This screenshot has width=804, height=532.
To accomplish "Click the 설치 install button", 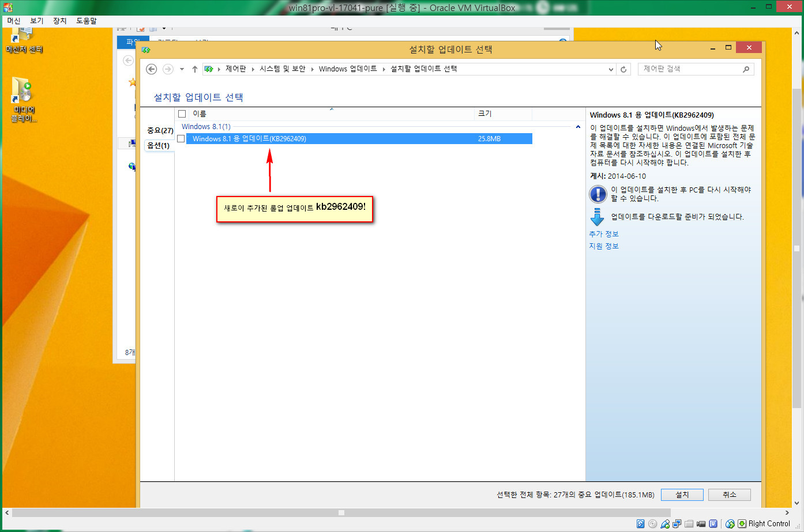I will (682, 495).
